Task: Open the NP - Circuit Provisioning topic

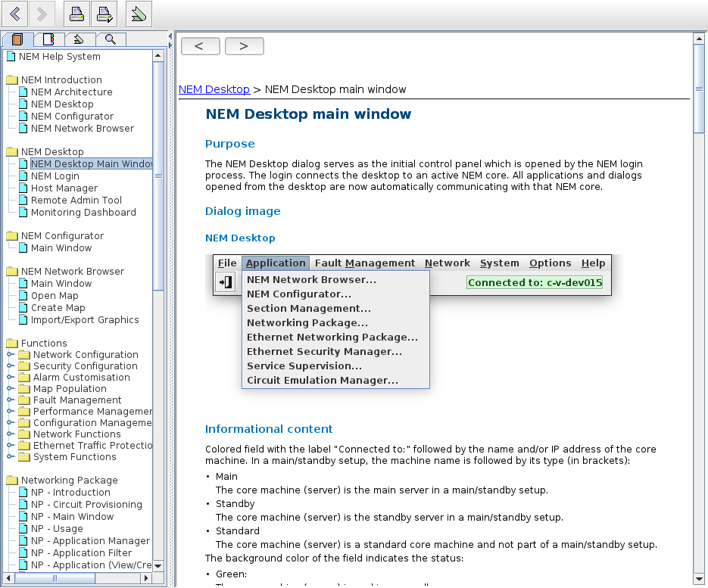Action: 86,505
